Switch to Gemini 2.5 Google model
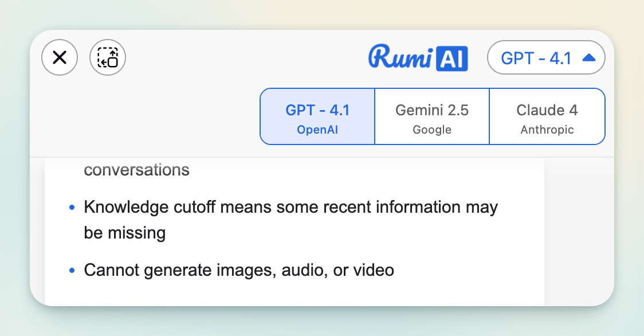Screen dimensions: 644x336 pyautogui.click(x=432, y=116)
